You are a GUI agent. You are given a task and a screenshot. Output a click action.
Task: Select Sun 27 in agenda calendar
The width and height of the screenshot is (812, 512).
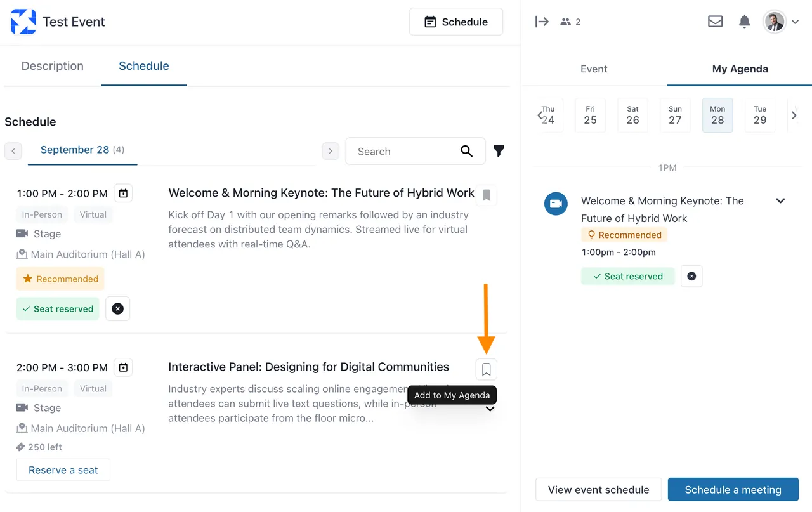(x=675, y=115)
